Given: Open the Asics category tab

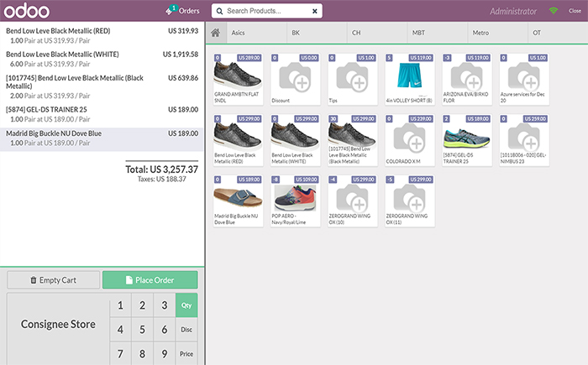Looking at the screenshot, I should pyautogui.click(x=256, y=33).
